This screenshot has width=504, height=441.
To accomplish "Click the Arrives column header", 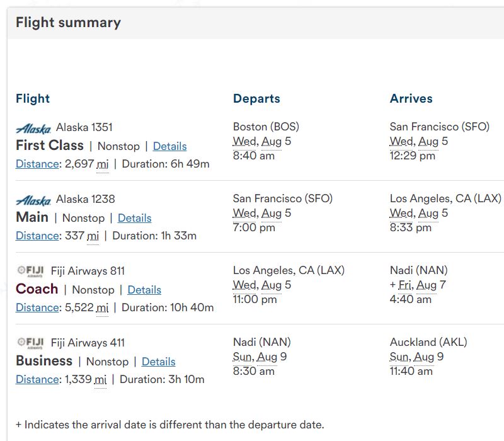I will click(x=411, y=98).
